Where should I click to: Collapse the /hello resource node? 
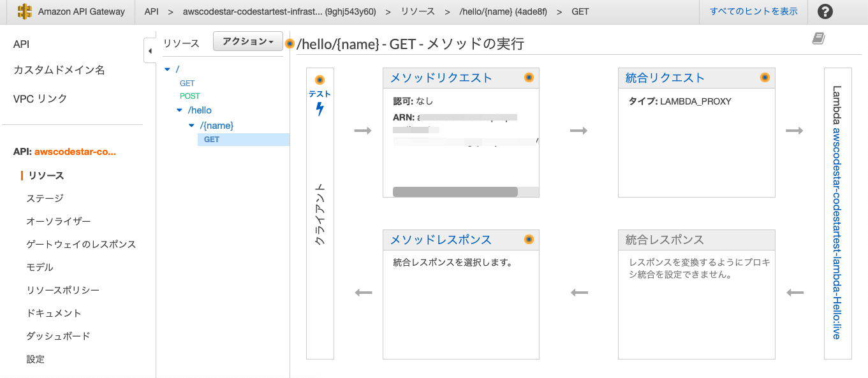point(180,111)
